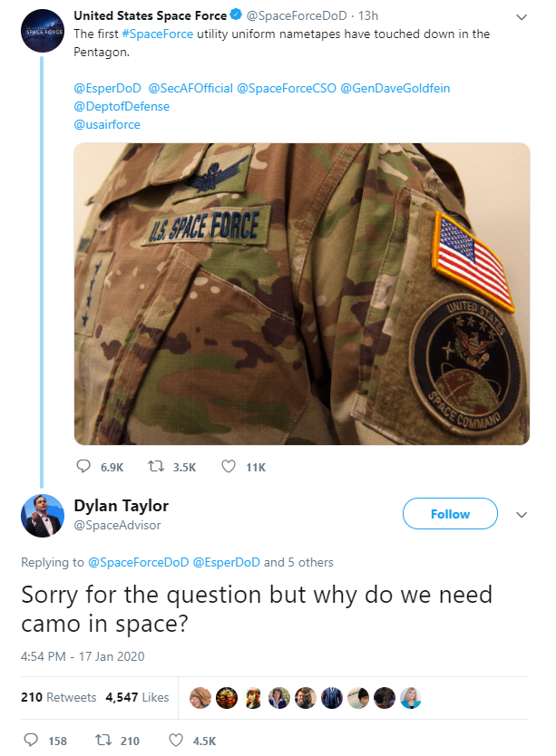Open the camo uniform photo
556x756 pixels.
click(x=301, y=294)
